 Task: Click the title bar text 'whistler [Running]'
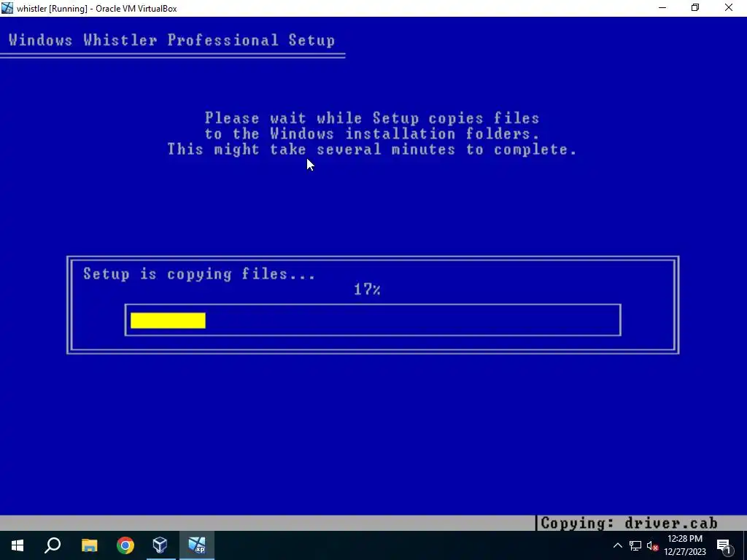pyautogui.click(x=52, y=9)
